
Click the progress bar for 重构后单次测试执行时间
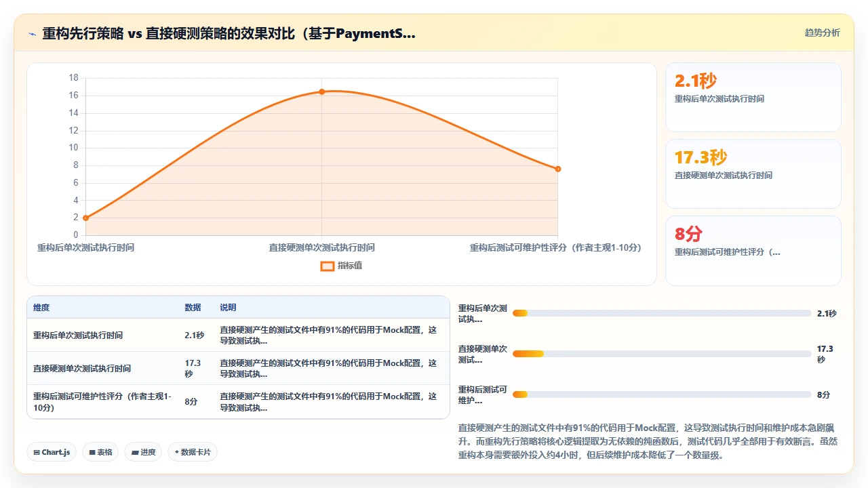(662, 313)
